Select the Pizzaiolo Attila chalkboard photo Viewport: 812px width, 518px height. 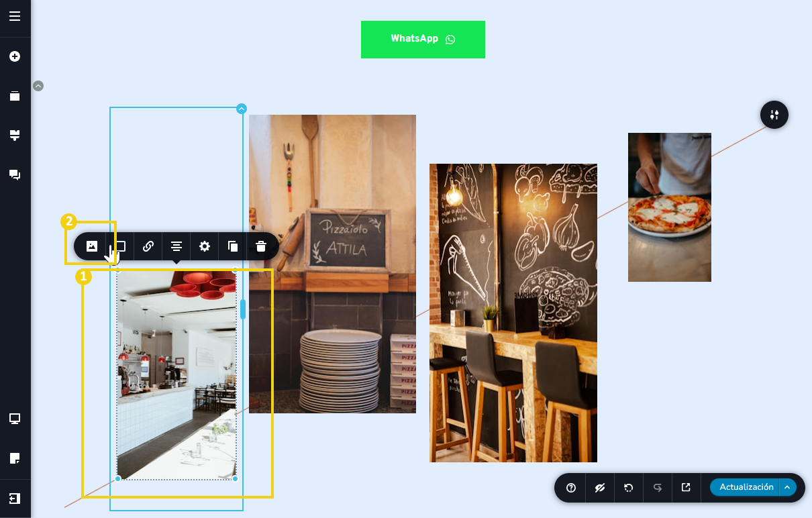click(x=332, y=264)
